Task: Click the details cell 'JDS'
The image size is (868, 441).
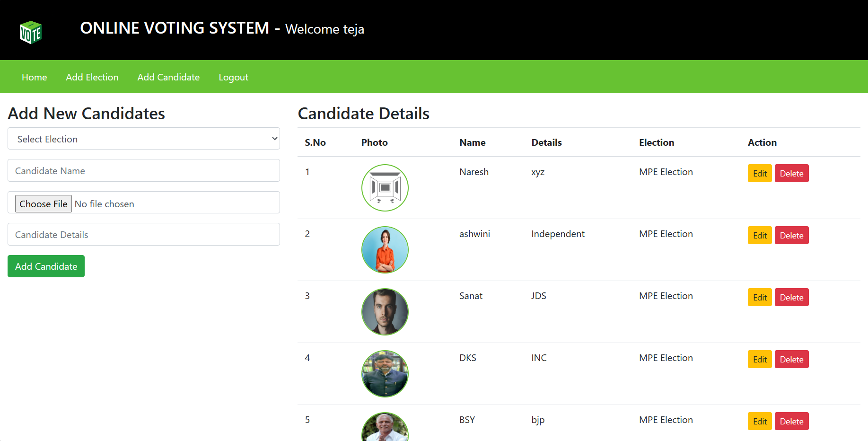Action: [x=539, y=296]
